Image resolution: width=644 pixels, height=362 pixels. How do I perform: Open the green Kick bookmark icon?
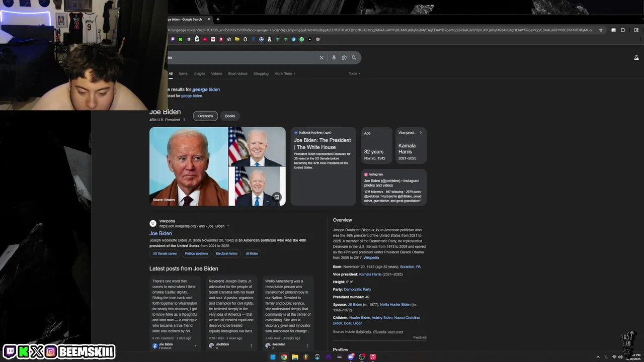(181, 39)
